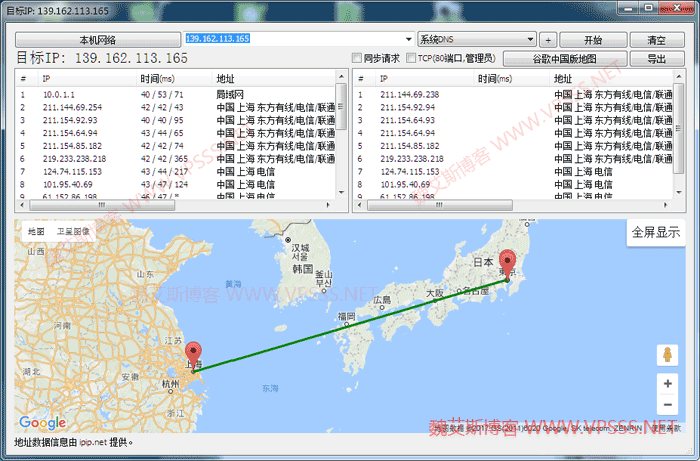Start the trace with 开始 button
Image resolution: width=700 pixels, height=461 pixels.
click(593, 40)
